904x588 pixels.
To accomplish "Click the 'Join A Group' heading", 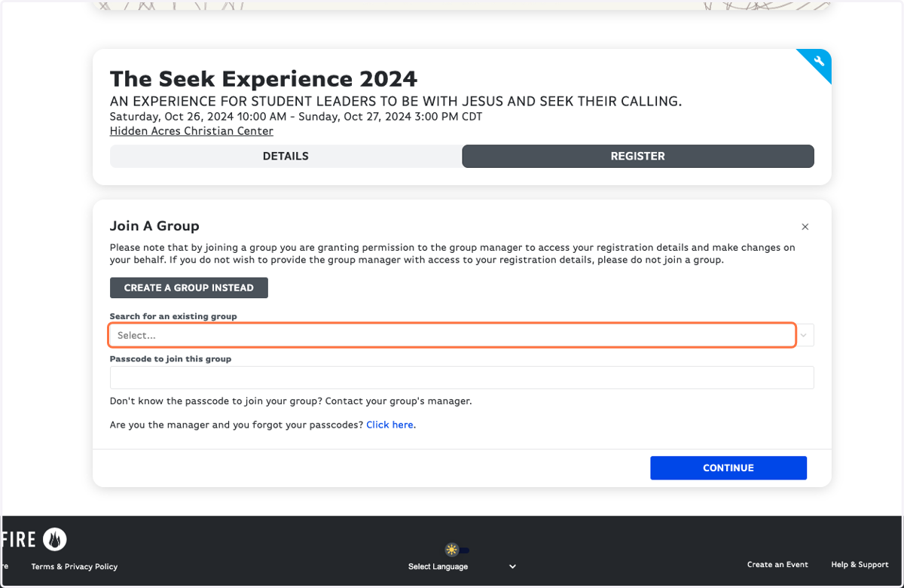I will tap(154, 226).
